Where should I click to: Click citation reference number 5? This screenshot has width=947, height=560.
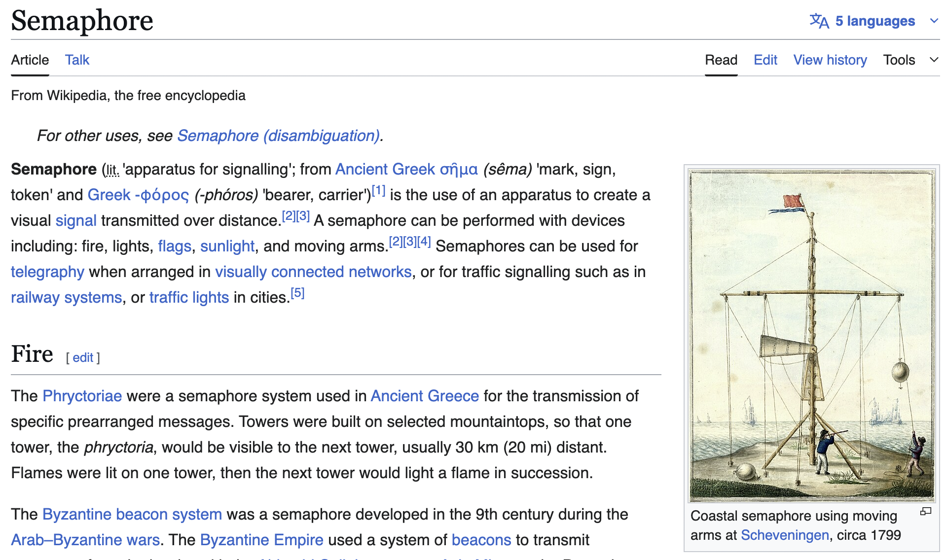tap(297, 293)
